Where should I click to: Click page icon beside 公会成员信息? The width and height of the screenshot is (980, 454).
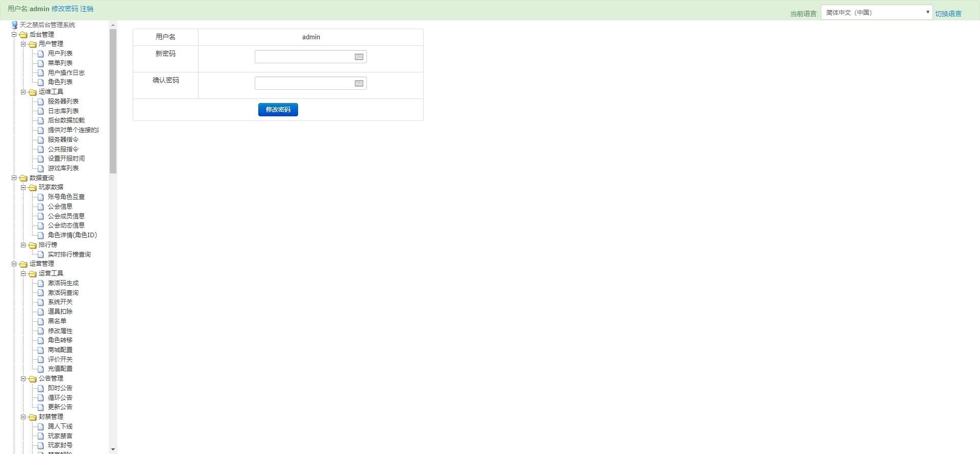[41, 216]
